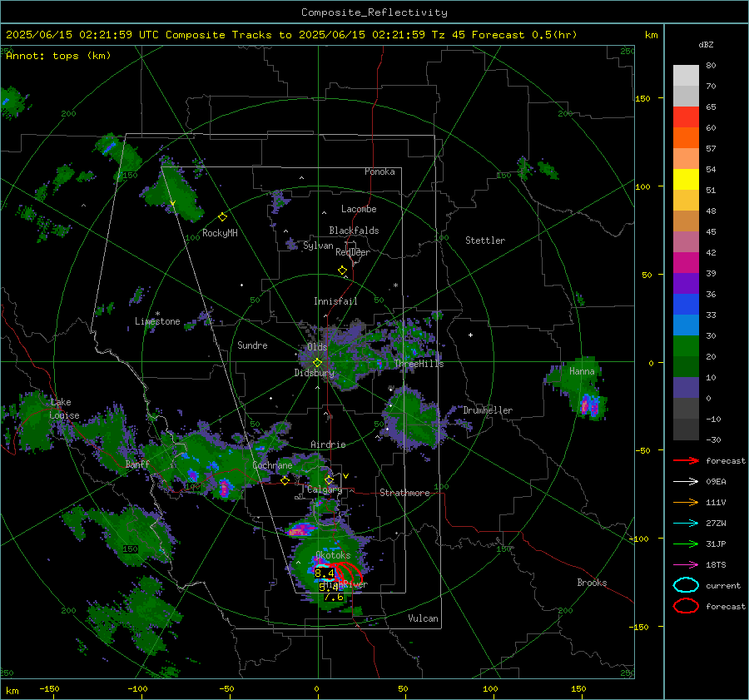
Task: Click the Banff map label
Action: 137,464
